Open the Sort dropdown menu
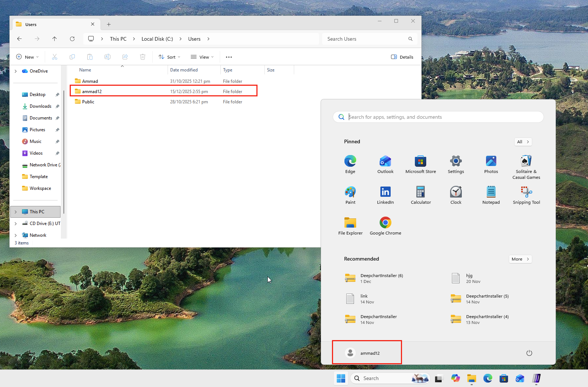The width and height of the screenshot is (588, 387). tap(169, 57)
